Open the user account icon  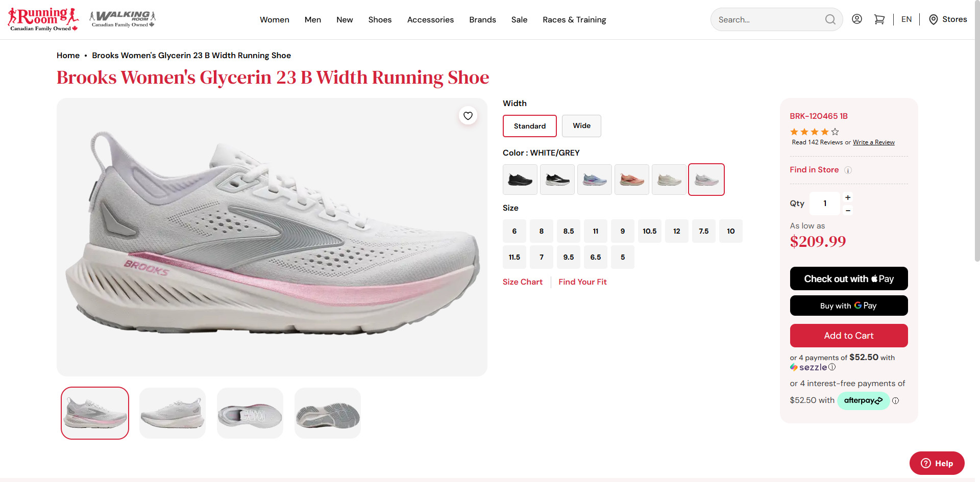(x=857, y=19)
